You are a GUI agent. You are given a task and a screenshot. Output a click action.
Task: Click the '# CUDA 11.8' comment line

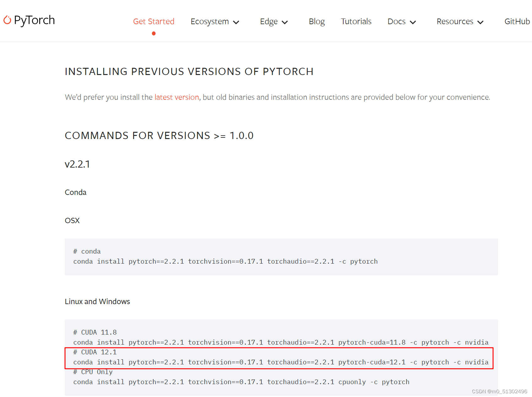click(95, 332)
